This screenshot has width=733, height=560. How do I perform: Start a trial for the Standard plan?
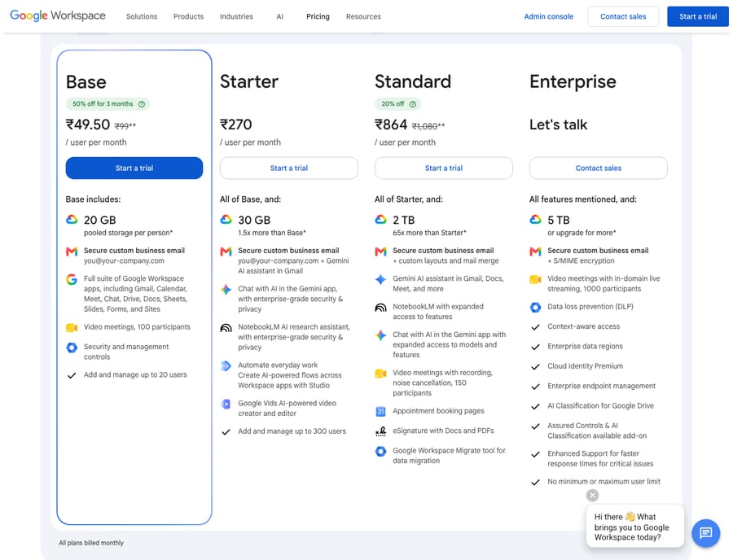pos(444,168)
